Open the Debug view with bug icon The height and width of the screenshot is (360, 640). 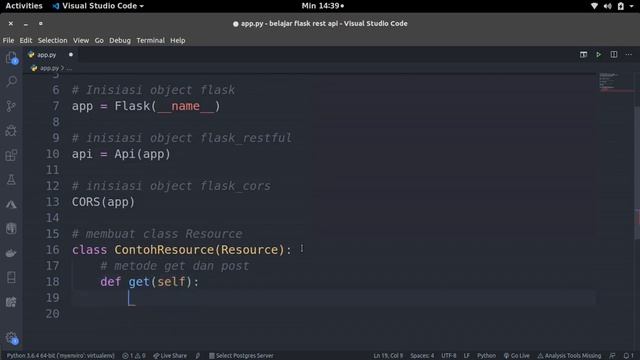coord(11,131)
